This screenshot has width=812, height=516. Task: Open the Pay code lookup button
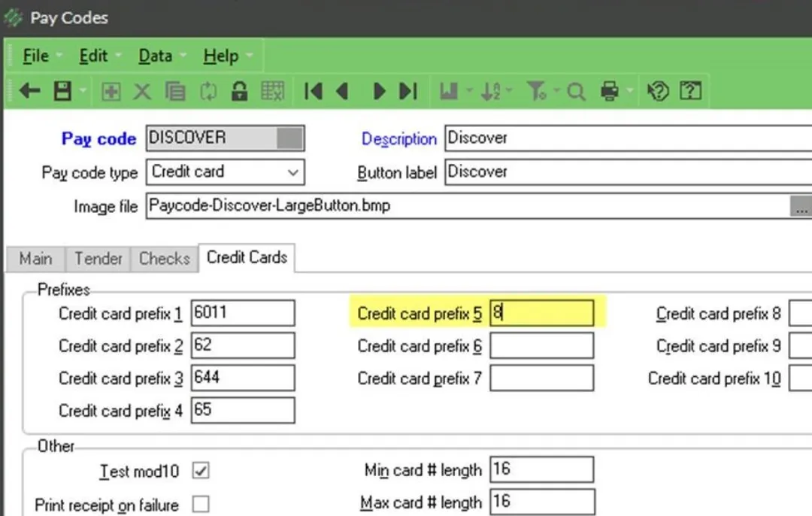290,138
